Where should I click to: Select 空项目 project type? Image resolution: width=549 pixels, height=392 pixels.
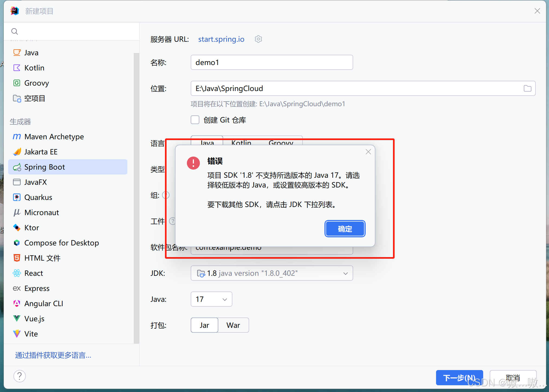35,98
